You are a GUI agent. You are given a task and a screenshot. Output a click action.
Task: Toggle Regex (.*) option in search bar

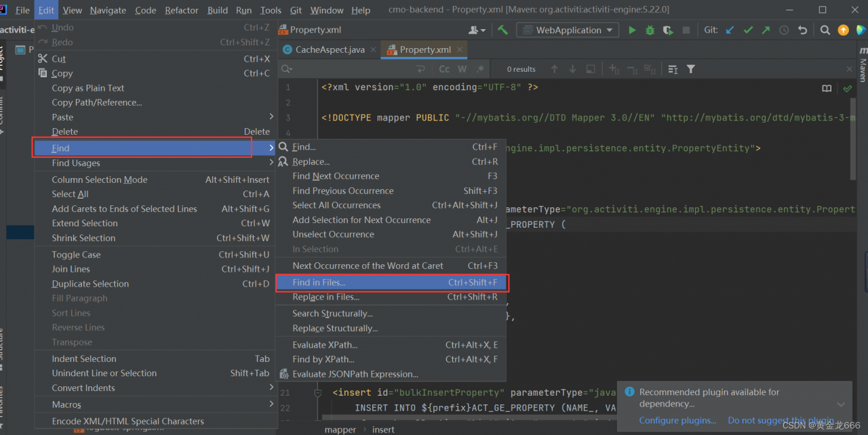(x=480, y=69)
